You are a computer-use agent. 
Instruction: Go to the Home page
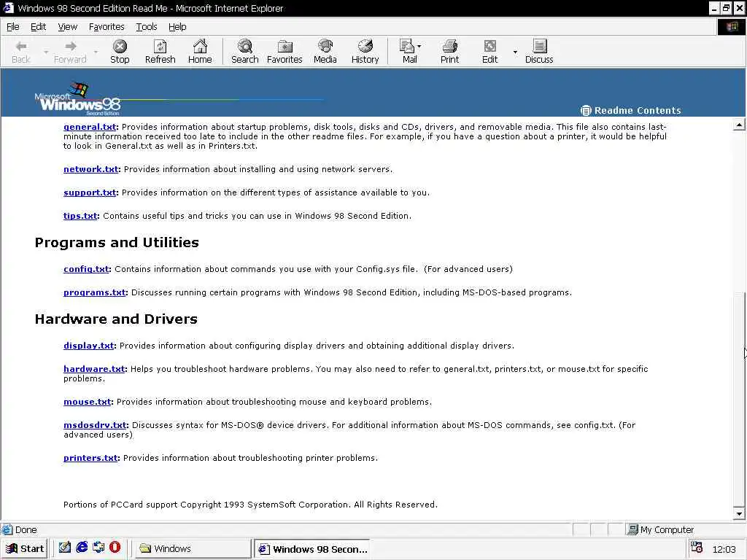pyautogui.click(x=200, y=52)
